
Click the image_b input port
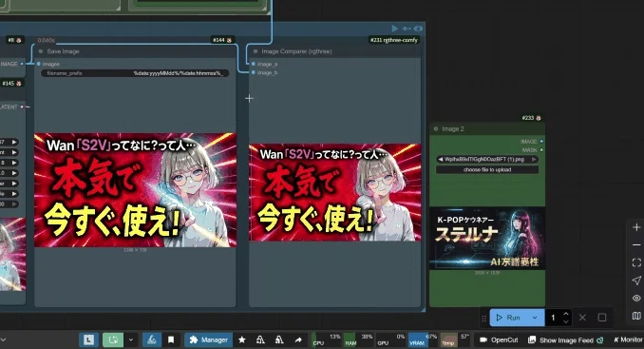click(x=254, y=72)
